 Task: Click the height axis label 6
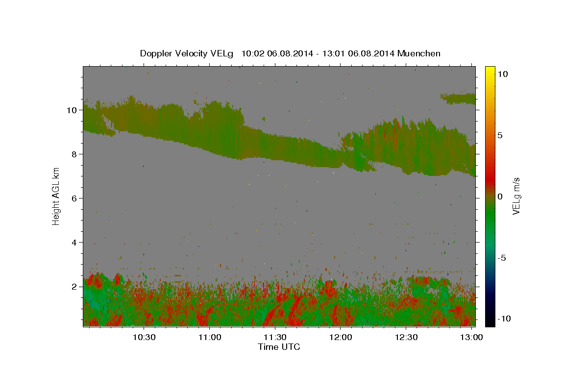75,198
